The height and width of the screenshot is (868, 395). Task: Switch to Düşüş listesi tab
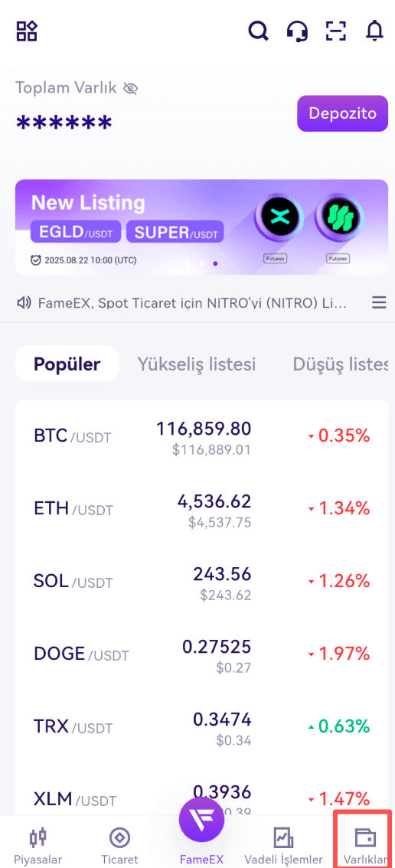tap(341, 364)
